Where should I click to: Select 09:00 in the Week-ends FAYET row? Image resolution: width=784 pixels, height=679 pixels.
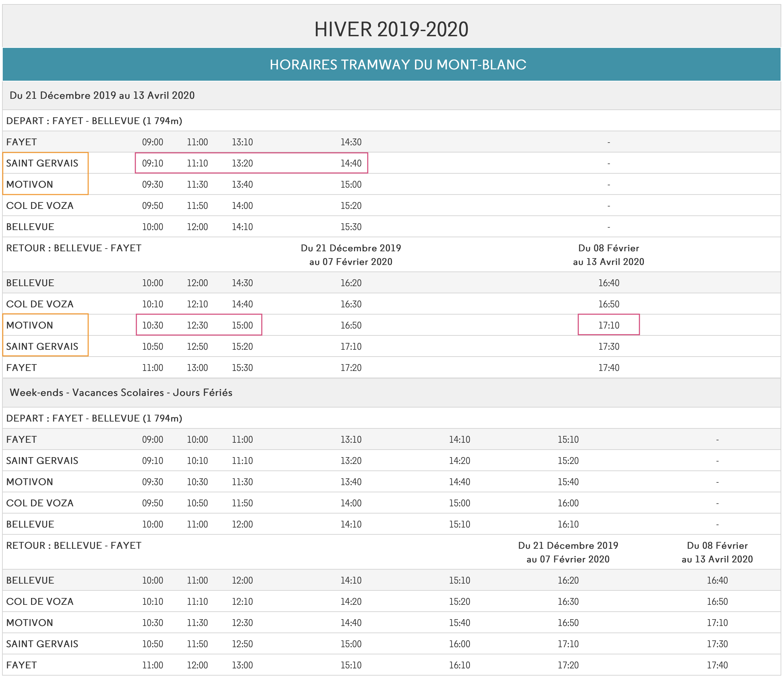(153, 439)
